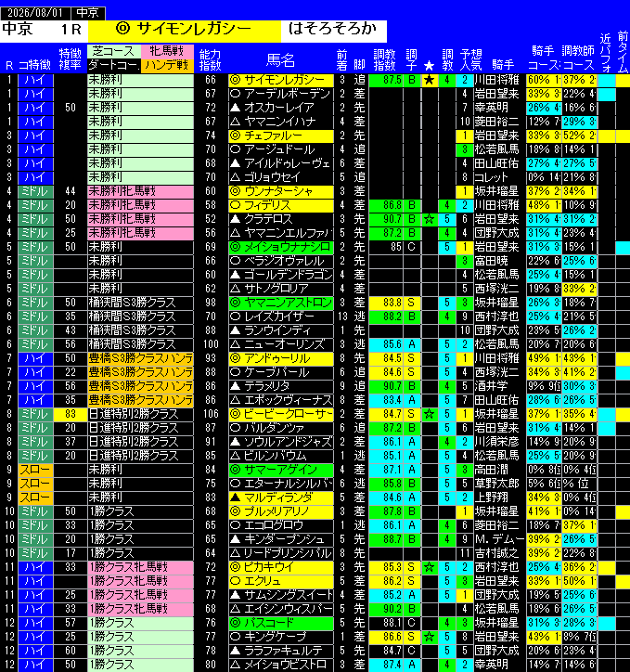Click スロー pace cell in エターナルシルバー row

(35, 484)
